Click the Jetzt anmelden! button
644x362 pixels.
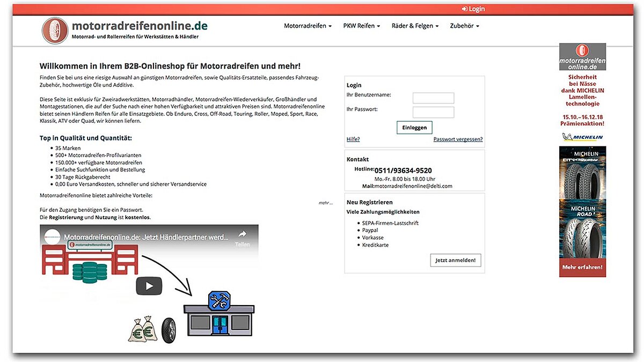pyautogui.click(x=456, y=260)
